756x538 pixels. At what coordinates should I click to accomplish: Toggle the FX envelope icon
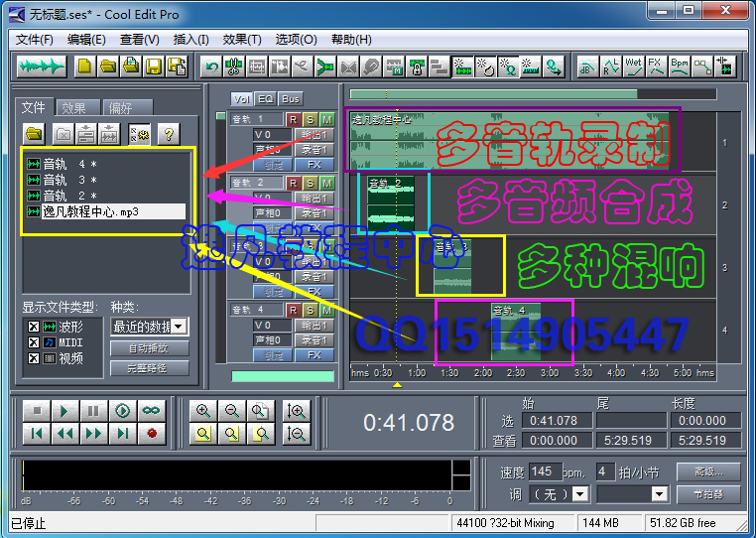pyautogui.click(x=656, y=67)
